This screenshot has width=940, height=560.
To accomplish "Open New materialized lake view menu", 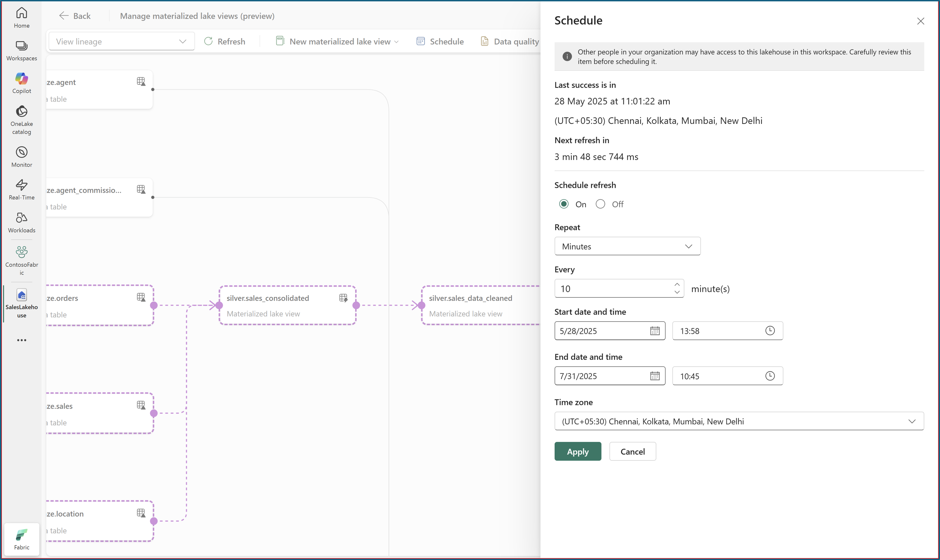I will coord(337,41).
